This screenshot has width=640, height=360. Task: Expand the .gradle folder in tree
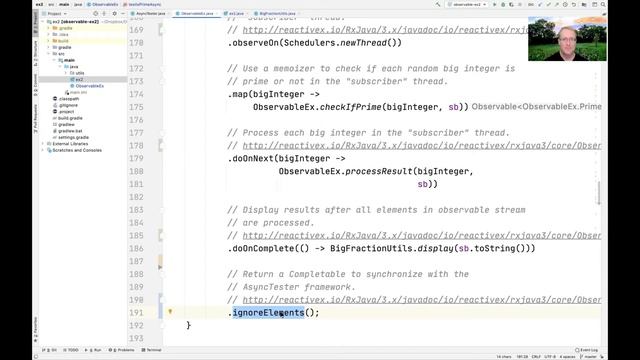(x=49, y=28)
